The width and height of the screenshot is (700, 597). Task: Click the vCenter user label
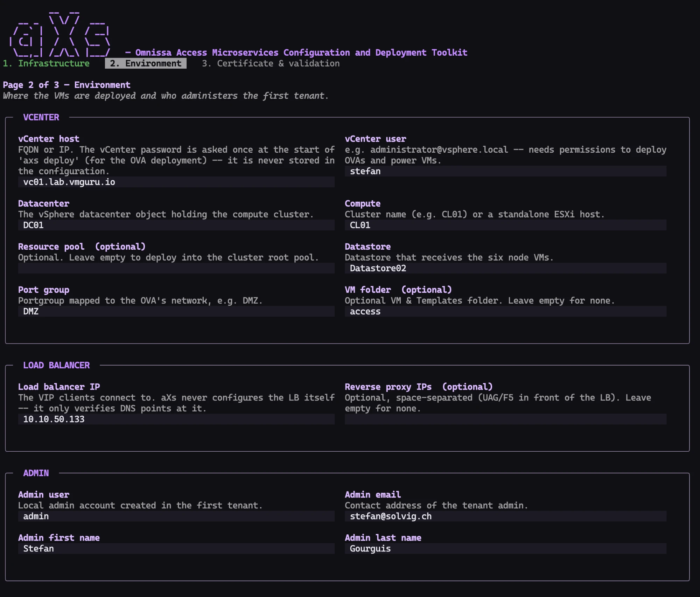tap(376, 139)
